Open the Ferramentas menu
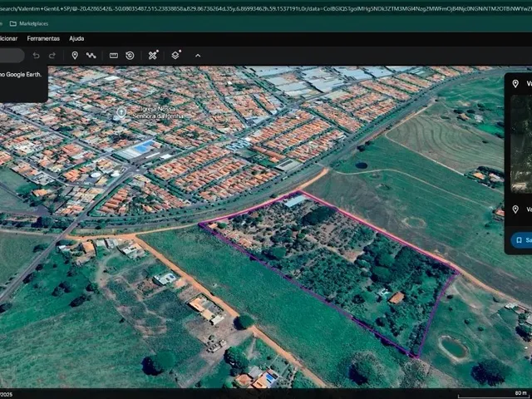The image size is (532, 399). 43,38
